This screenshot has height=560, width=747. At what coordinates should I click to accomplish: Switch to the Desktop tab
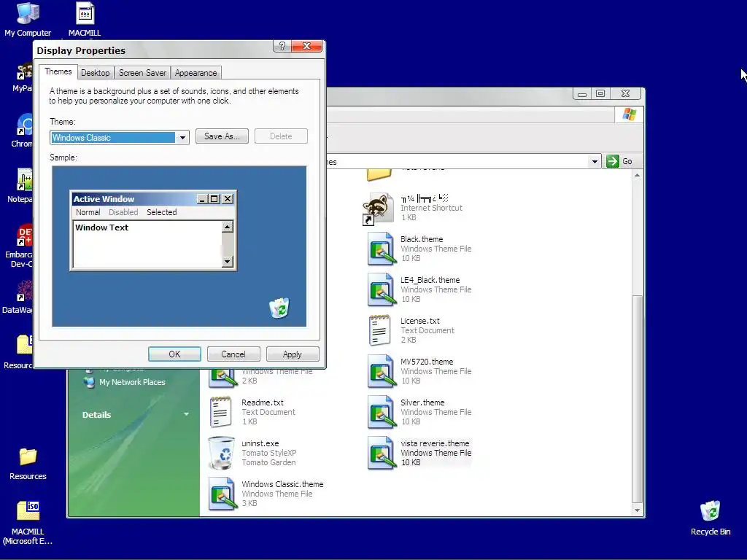tap(96, 73)
